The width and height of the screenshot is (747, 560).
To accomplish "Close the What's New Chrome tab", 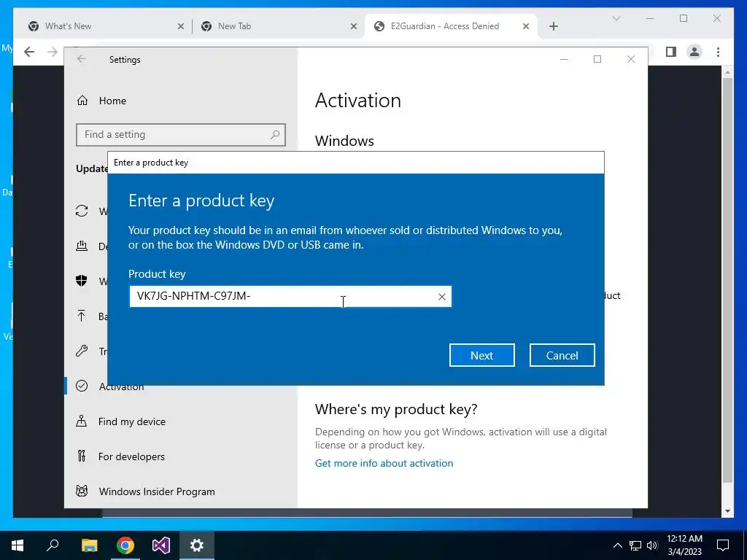I will [181, 27].
